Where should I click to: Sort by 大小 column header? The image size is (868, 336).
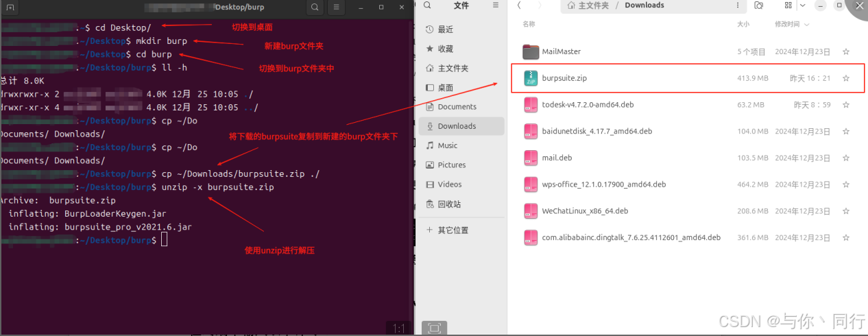pos(743,24)
